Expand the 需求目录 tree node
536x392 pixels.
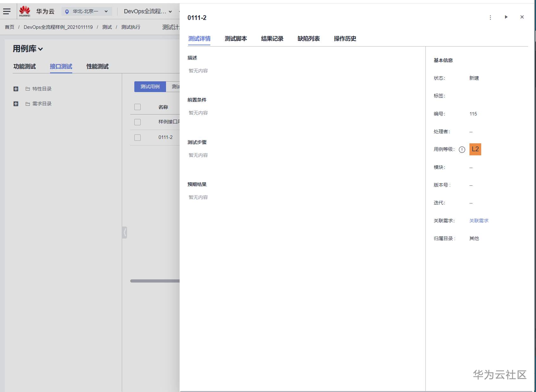pos(16,104)
